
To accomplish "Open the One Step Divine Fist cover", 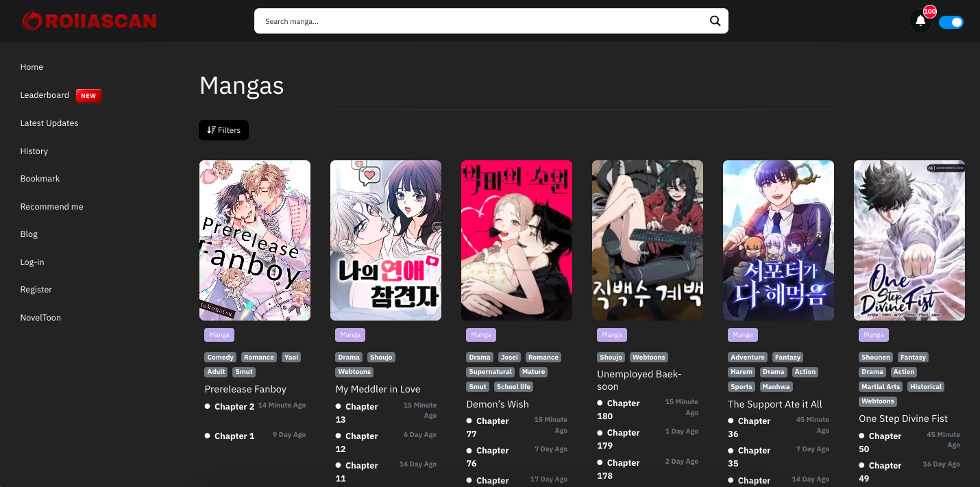I will point(909,240).
